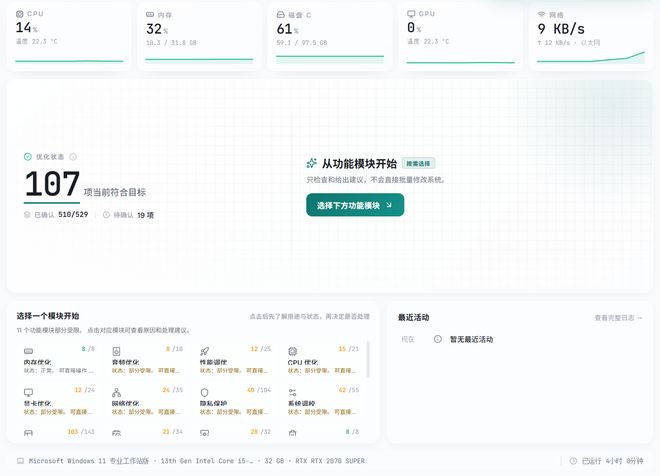The width and height of the screenshot is (660, 476).
Task: Click the Microsoft Windows 11 status bar text
Action: click(89, 461)
